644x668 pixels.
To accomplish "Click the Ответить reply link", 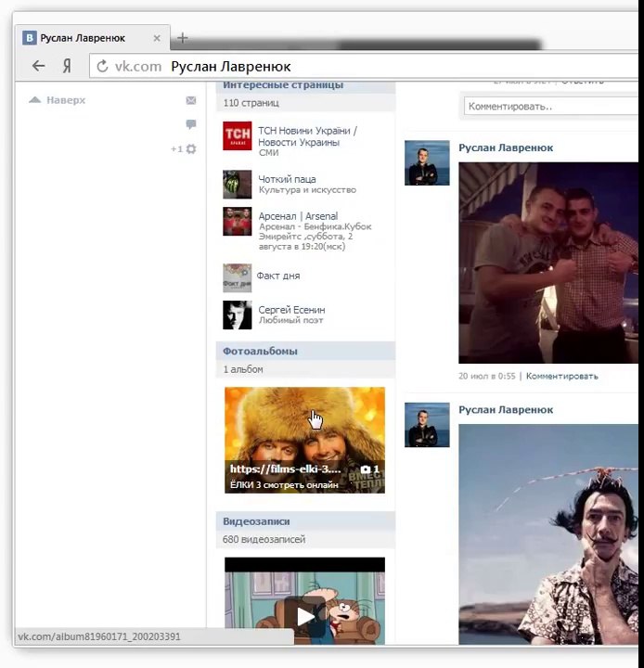I will tap(582, 81).
